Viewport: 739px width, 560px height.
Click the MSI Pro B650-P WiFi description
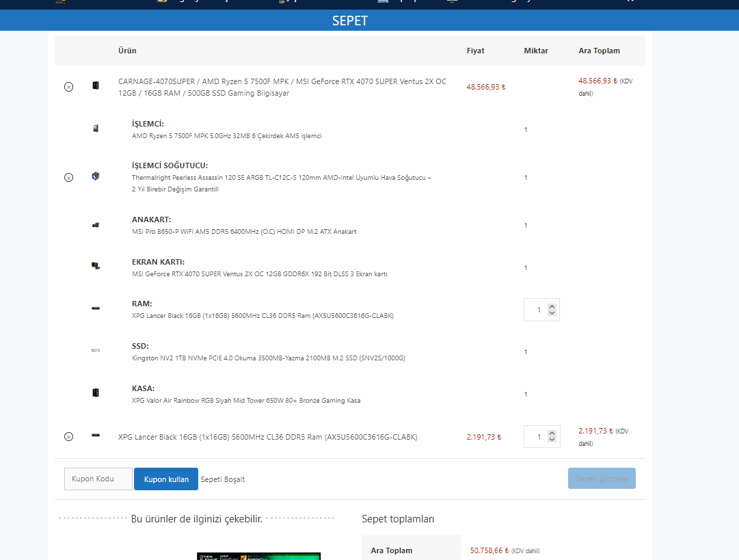(x=244, y=231)
